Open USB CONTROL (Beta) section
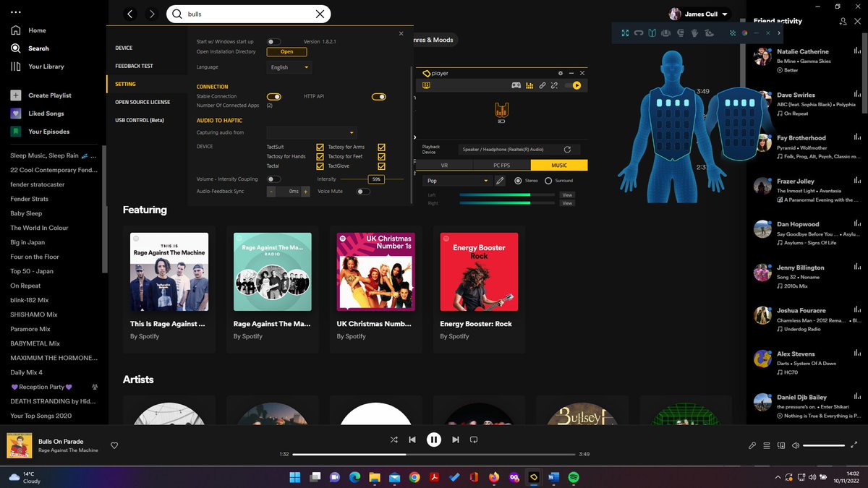The width and height of the screenshot is (868, 488). (140, 120)
